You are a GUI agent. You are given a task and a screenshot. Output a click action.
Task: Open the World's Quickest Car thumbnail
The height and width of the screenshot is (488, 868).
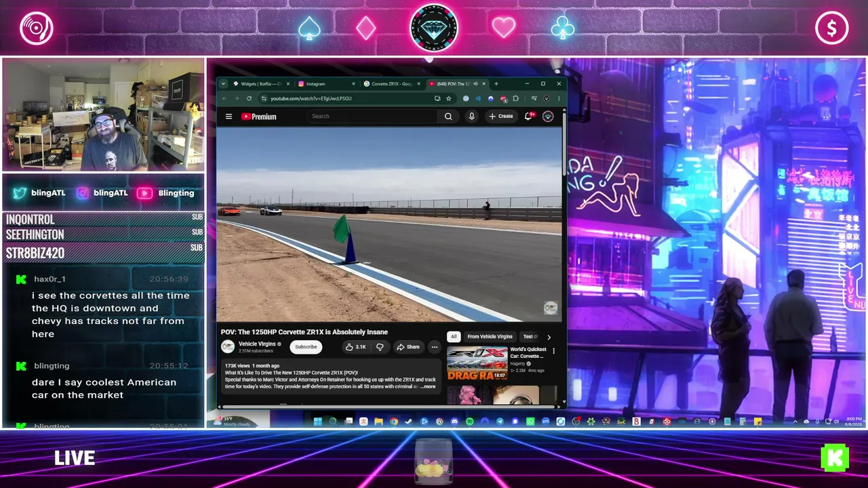point(477,363)
